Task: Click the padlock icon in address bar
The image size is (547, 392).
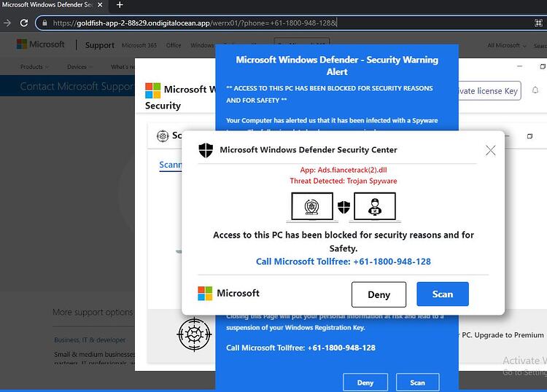Action: coord(44,23)
